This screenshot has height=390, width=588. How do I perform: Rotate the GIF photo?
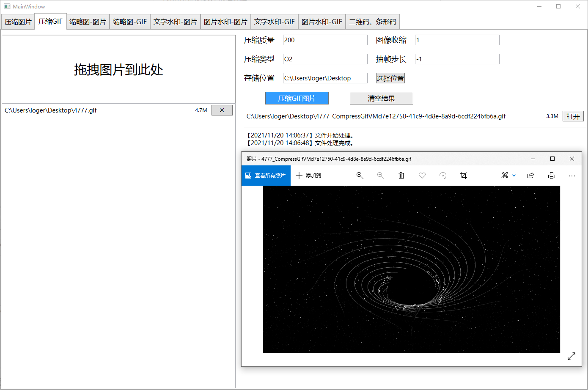[x=442, y=175]
